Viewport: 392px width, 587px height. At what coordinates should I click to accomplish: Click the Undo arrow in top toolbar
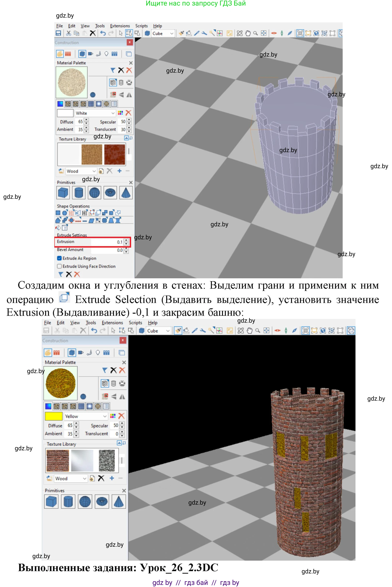point(103,33)
